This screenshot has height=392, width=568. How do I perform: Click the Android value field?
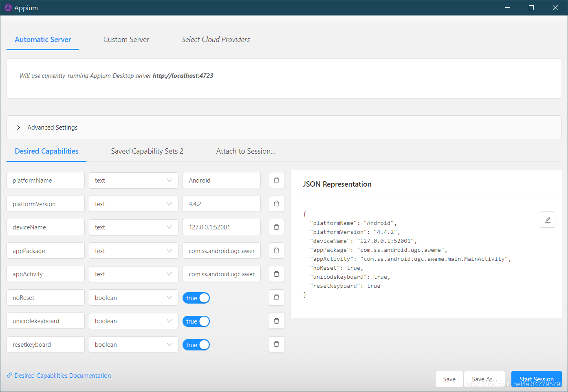click(x=222, y=180)
